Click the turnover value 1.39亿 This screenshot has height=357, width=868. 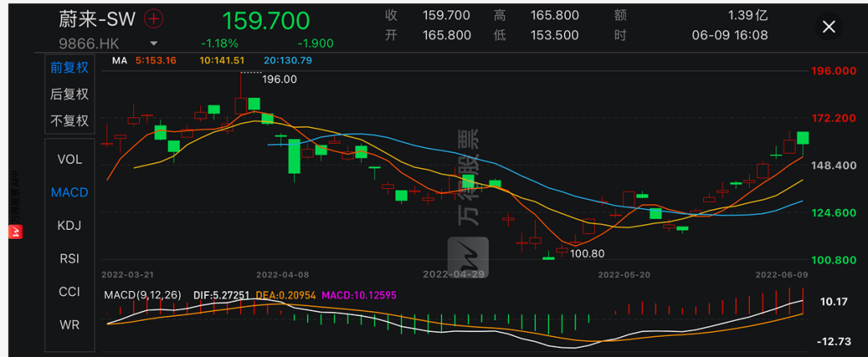pyautogui.click(x=748, y=15)
